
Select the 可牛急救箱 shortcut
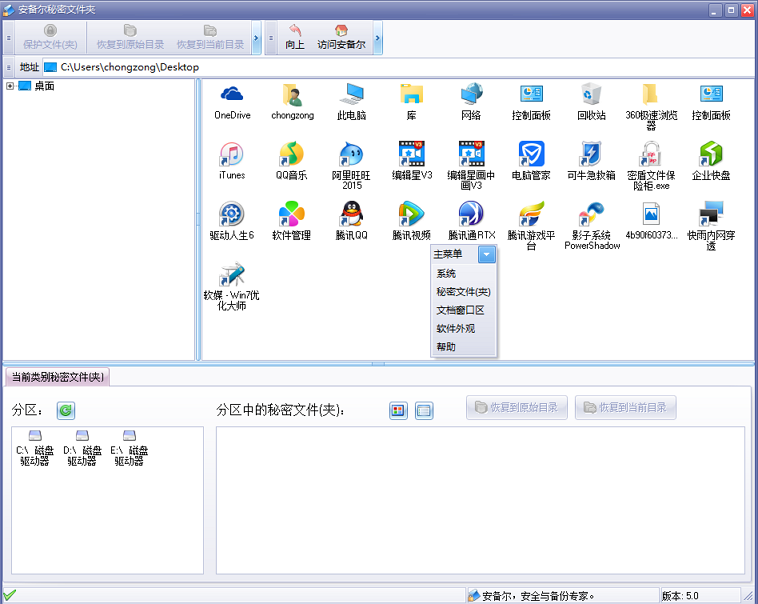pos(591,161)
